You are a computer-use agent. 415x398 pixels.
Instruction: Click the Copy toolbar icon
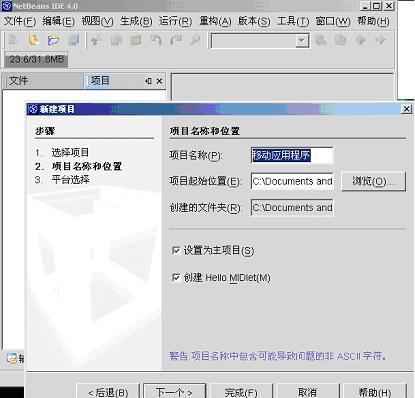(x=116, y=40)
